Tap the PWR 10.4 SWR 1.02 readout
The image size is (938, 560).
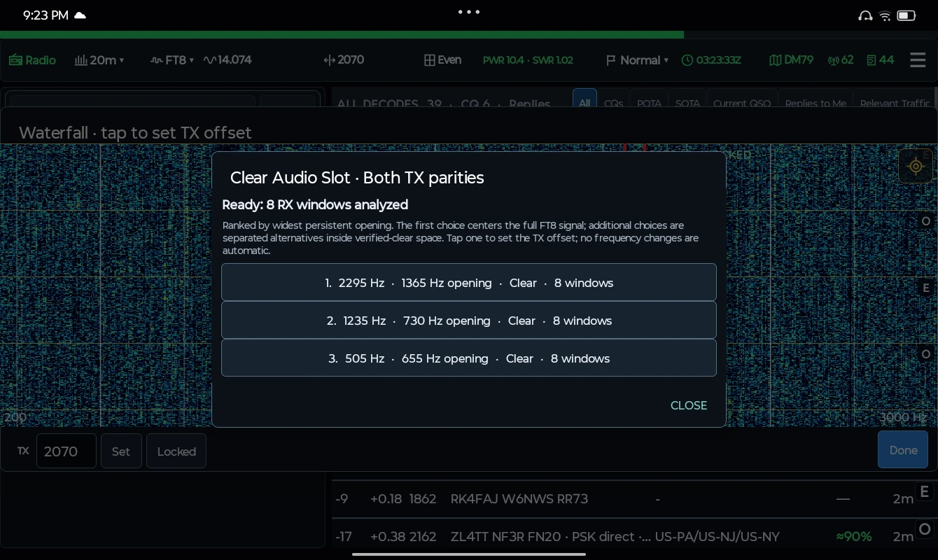click(x=528, y=60)
